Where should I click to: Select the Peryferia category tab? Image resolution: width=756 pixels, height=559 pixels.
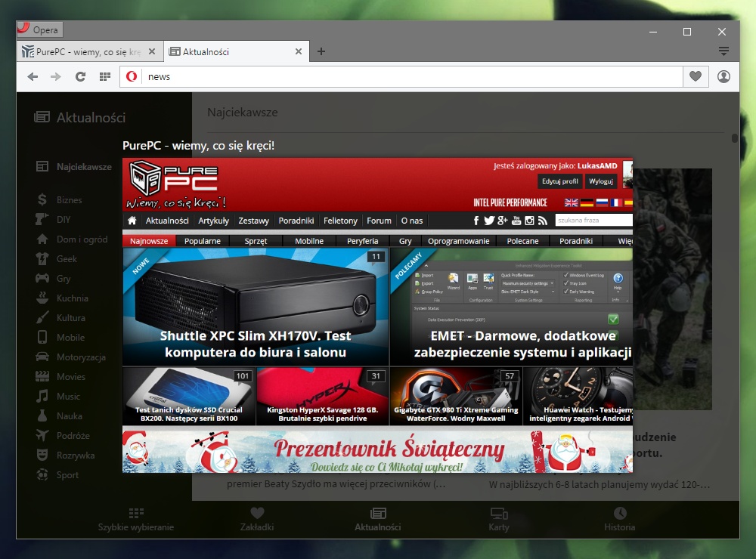click(x=363, y=241)
